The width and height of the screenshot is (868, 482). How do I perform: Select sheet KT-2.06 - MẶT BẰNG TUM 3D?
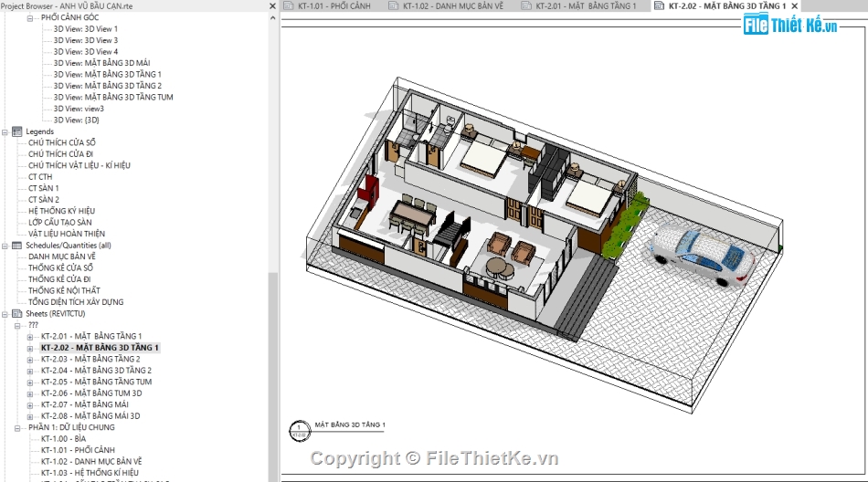(x=91, y=393)
